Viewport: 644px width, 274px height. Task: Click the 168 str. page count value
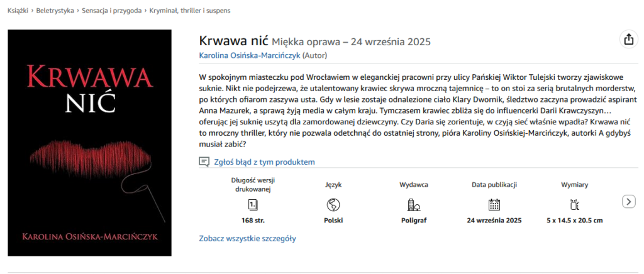[253, 221]
